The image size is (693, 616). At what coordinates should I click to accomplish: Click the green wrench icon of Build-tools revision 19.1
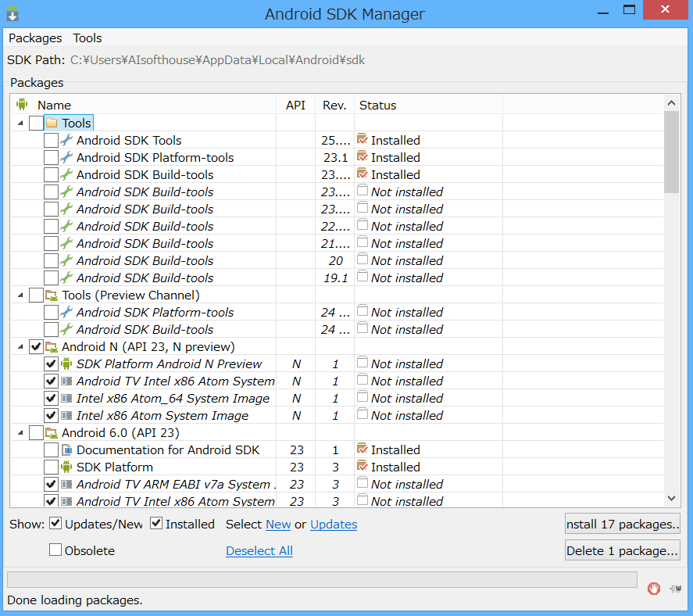[x=66, y=278]
